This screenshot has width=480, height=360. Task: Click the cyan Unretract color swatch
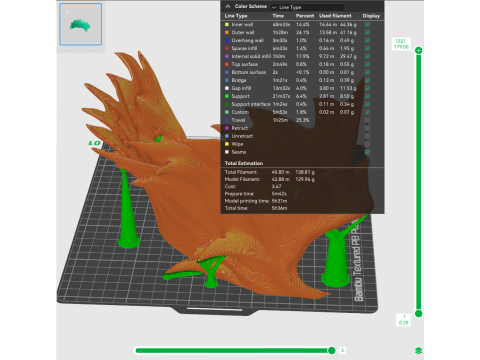pyautogui.click(x=227, y=136)
